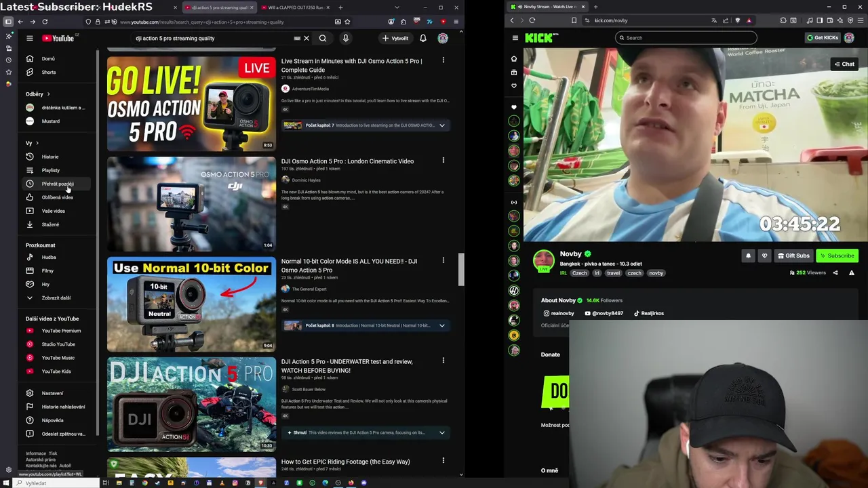Expand the Vy section chevron

click(37, 143)
